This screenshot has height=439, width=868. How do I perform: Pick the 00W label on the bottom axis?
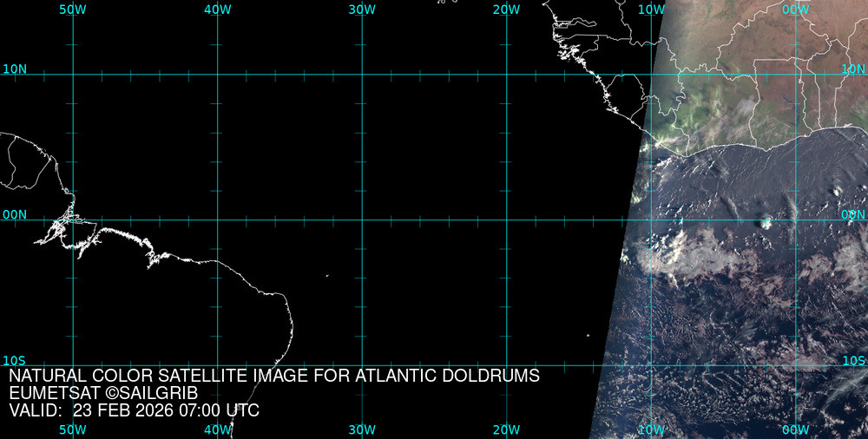[x=795, y=429]
